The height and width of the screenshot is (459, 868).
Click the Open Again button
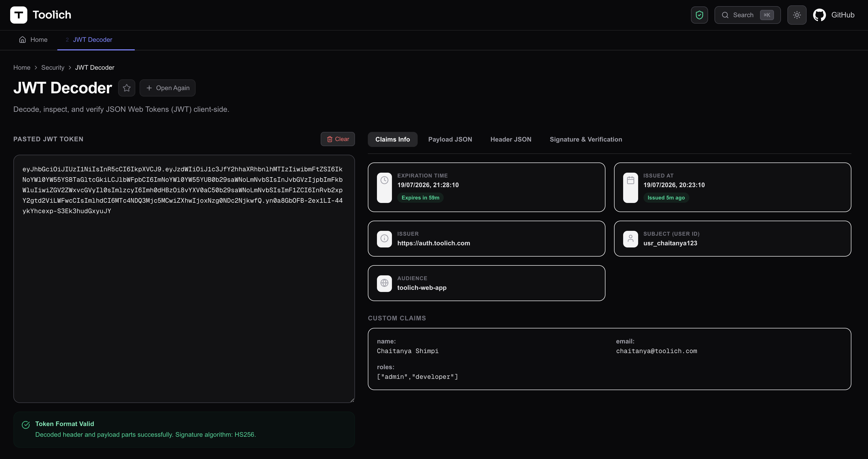pos(167,88)
